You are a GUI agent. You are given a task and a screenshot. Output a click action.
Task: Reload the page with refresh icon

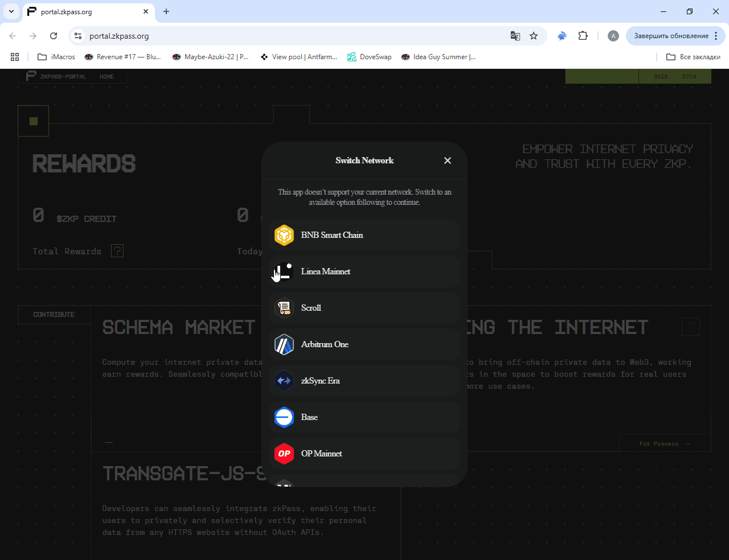click(54, 36)
